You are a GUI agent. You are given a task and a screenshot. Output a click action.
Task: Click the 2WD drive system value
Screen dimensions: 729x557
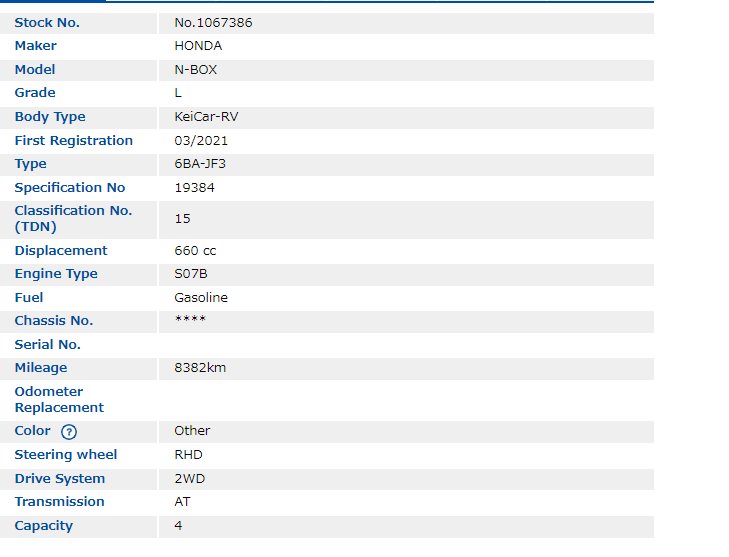tap(189, 479)
